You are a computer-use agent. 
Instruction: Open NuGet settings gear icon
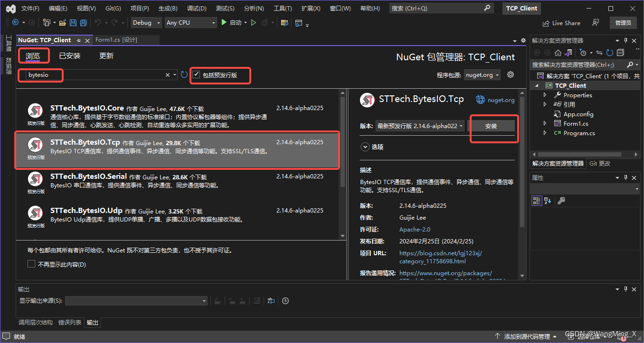click(x=511, y=74)
